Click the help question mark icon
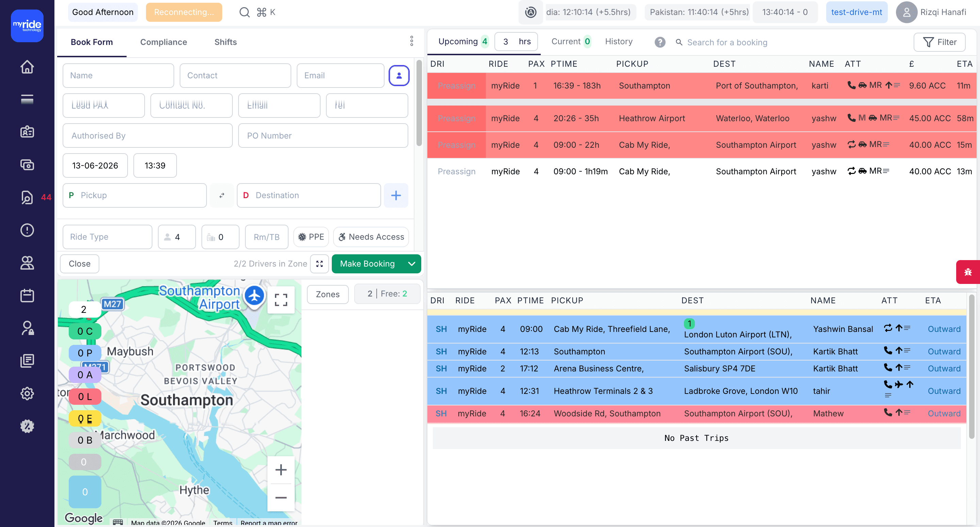The width and height of the screenshot is (980, 527). (660, 42)
